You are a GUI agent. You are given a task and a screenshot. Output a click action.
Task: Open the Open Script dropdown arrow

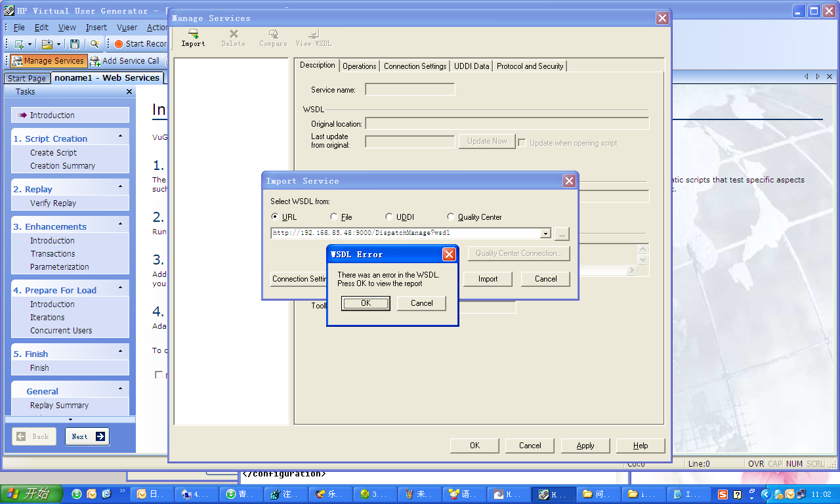(58, 44)
